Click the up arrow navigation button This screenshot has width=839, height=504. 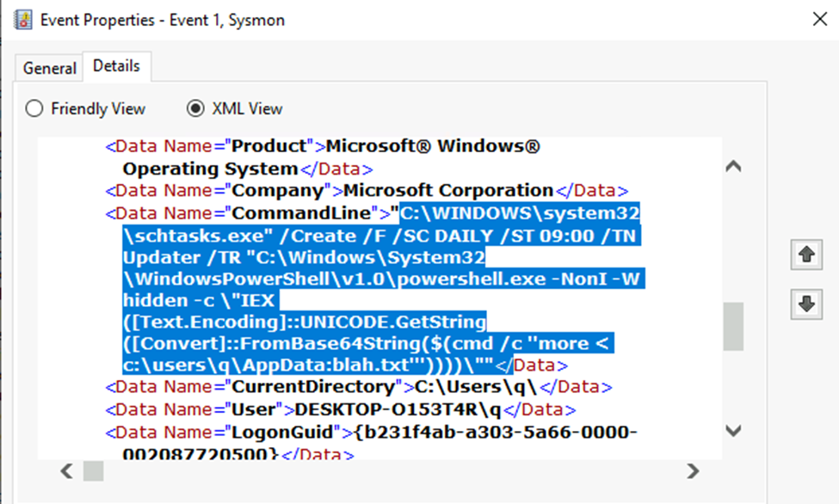(x=805, y=255)
